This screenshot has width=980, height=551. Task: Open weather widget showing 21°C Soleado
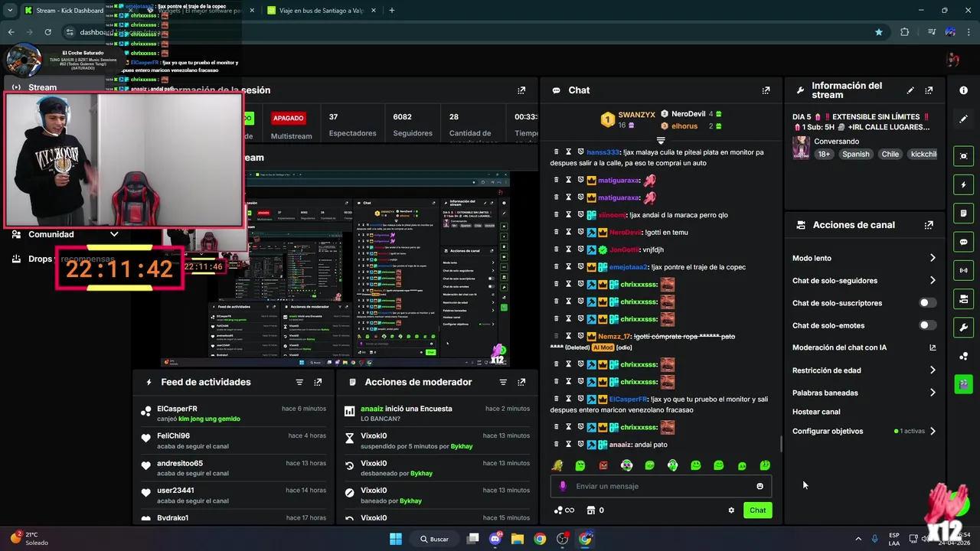coord(29,539)
